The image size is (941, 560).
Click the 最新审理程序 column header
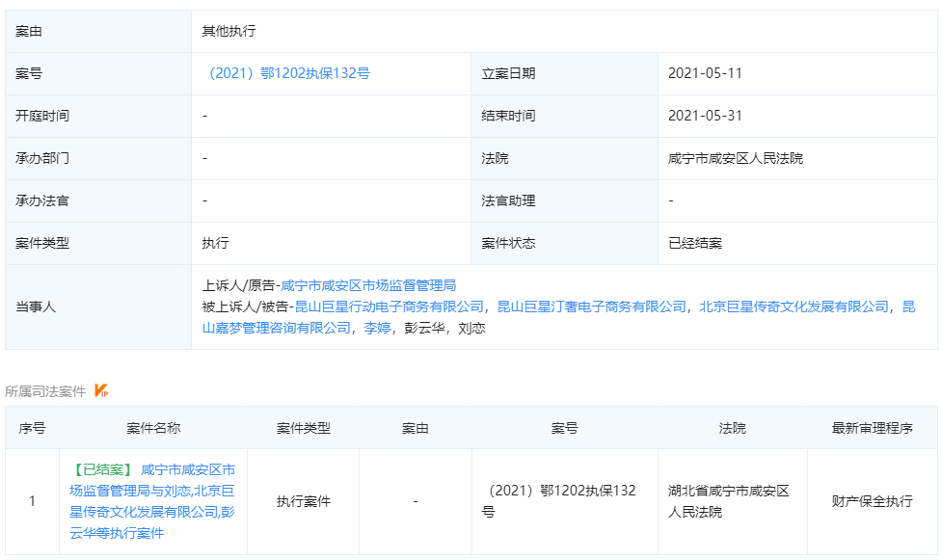(x=871, y=429)
